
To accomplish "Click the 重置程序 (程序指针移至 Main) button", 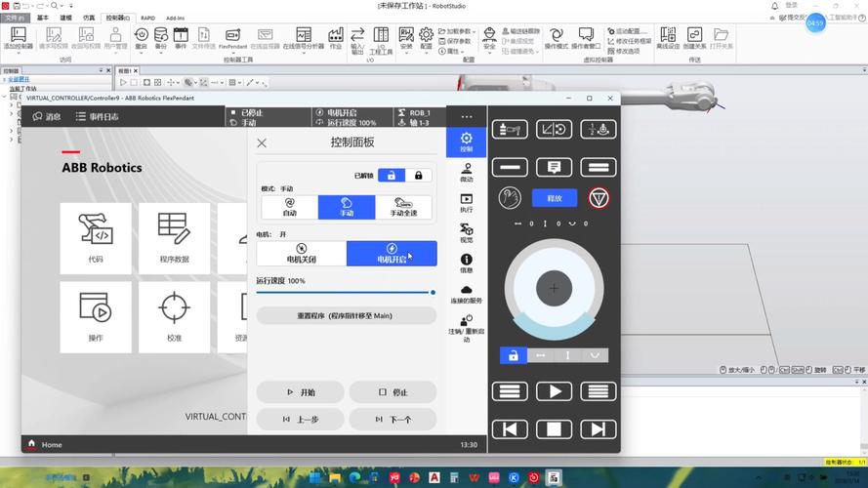I will pos(347,316).
